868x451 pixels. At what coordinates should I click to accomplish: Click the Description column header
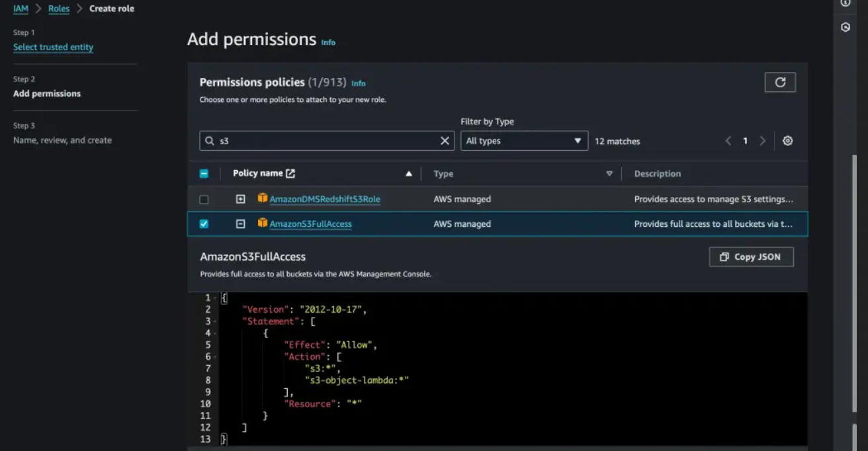tap(658, 174)
